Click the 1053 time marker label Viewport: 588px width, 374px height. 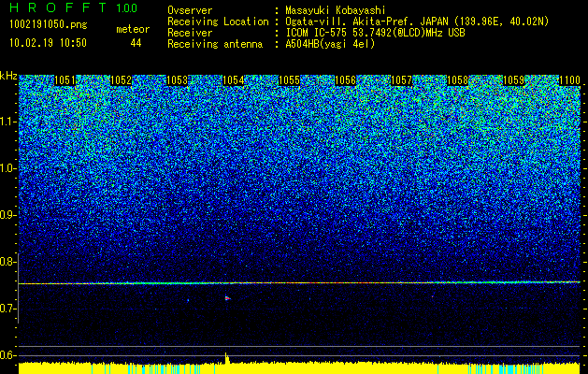tap(177, 80)
